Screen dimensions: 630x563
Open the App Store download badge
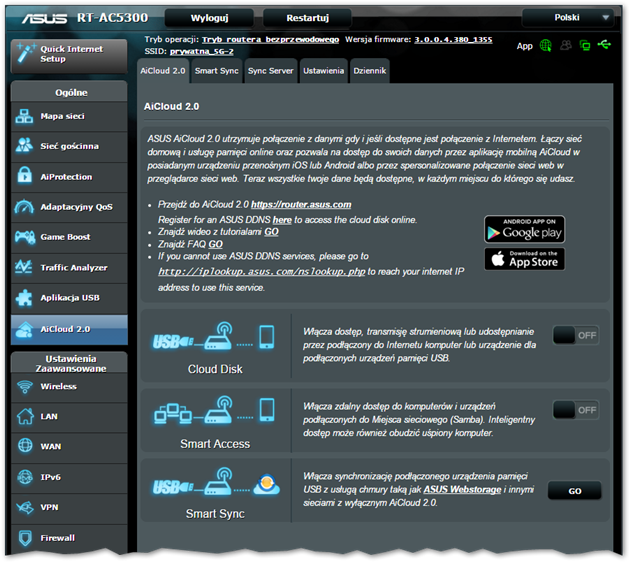(524, 259)
